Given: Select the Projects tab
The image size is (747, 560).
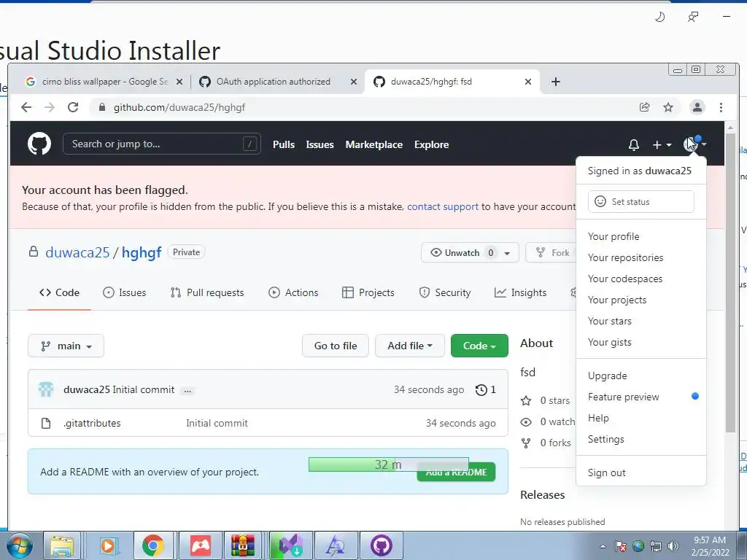Looking at the screenshot, I should 368,293.
